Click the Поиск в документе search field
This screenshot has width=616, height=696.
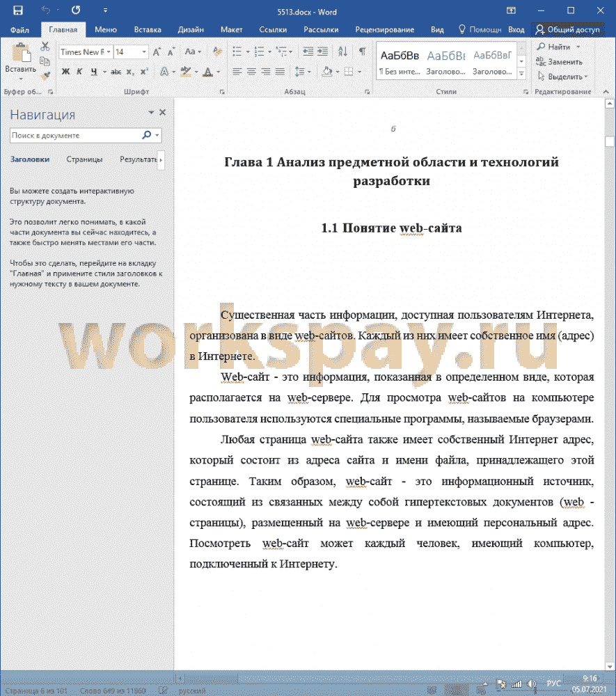(x=75, y=136)
